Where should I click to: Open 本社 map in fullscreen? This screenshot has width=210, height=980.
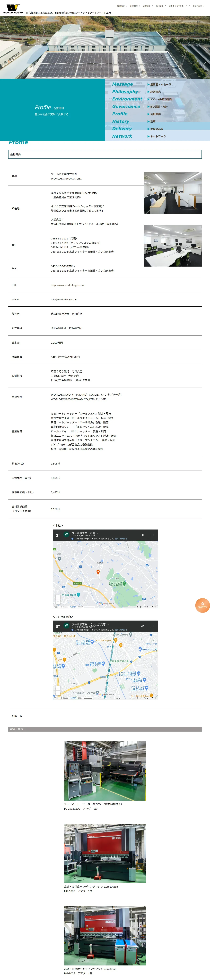click(x=152, y=535)
